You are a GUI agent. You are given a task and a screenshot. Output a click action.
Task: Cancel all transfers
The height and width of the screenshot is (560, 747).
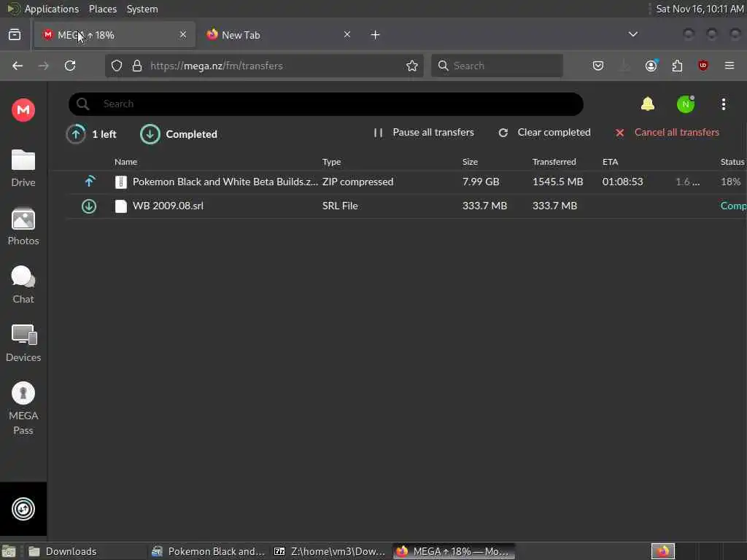(x=667, y=133)
